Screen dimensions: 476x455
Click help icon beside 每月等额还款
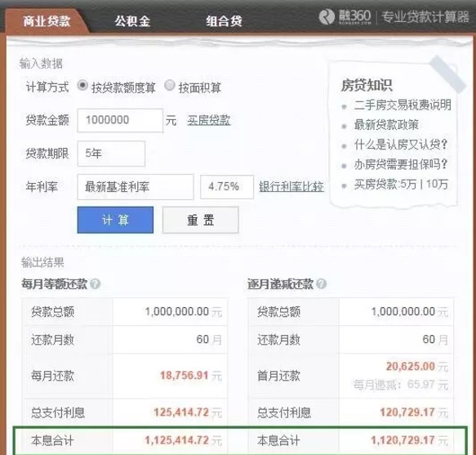click(x=96, y=284)
